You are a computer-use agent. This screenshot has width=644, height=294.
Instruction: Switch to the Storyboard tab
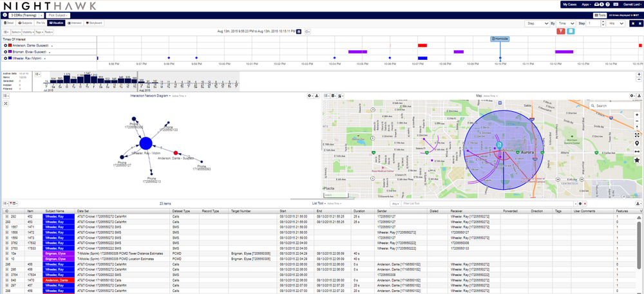point(93,23)
